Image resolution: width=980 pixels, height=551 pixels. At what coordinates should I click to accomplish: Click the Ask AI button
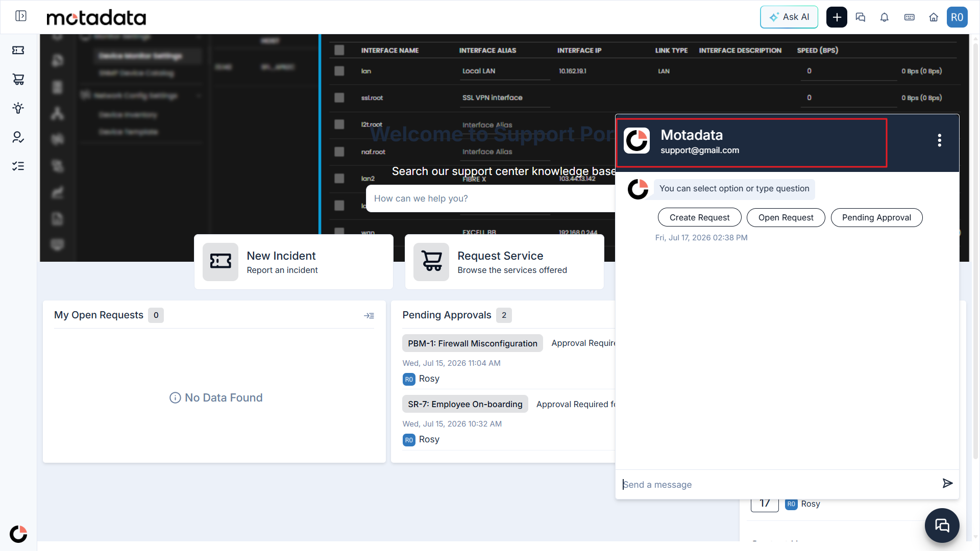coord(789,17)
